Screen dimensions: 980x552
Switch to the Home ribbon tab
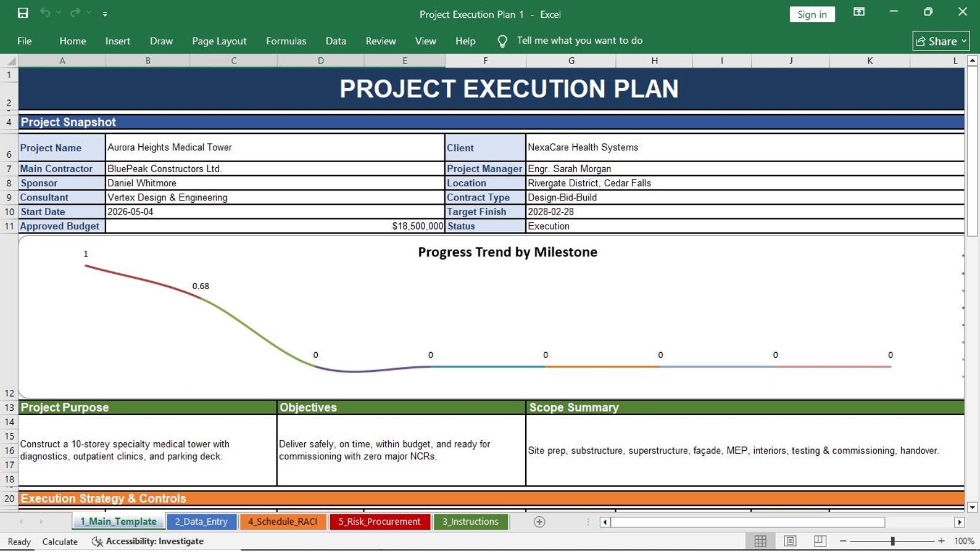[x=73, y=41]
